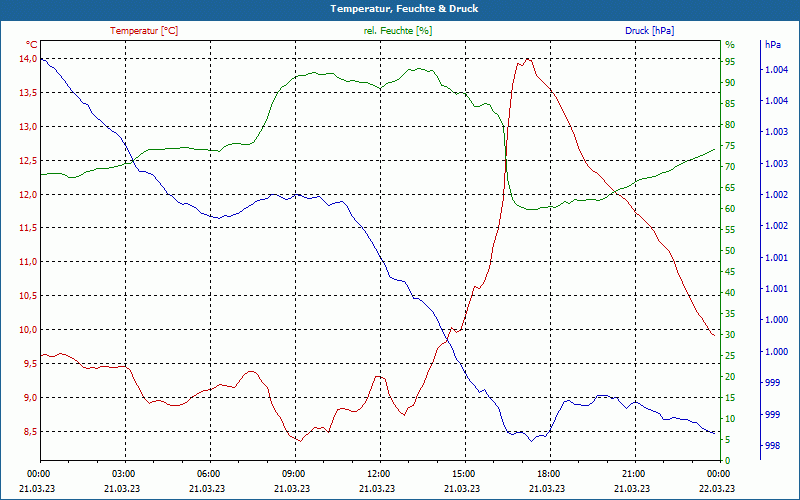This screenshot has width=800, height=500.
Task: Click the '80' humidity axis value
Action: (x=730, y=124)
